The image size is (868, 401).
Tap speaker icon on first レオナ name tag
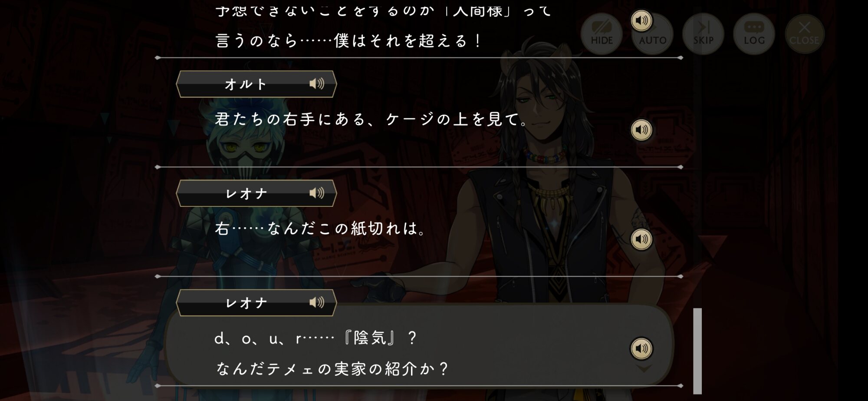[317, 193]
